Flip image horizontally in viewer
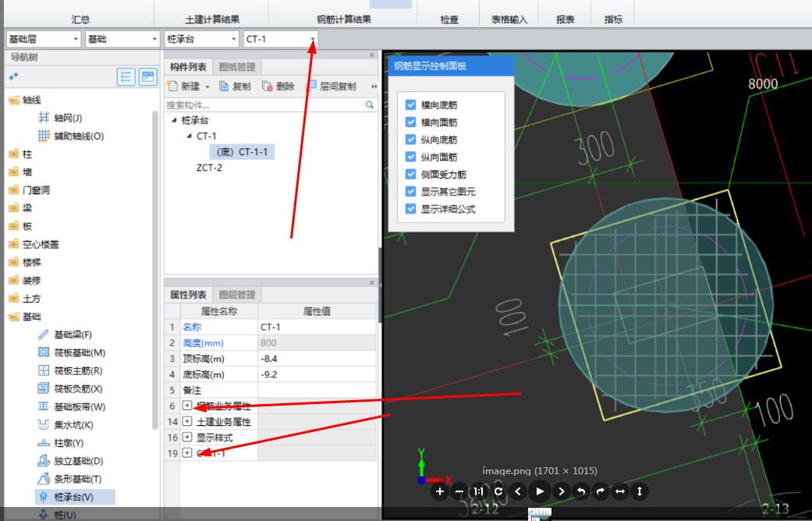The image size is (812, 521). tap(620, 491)
